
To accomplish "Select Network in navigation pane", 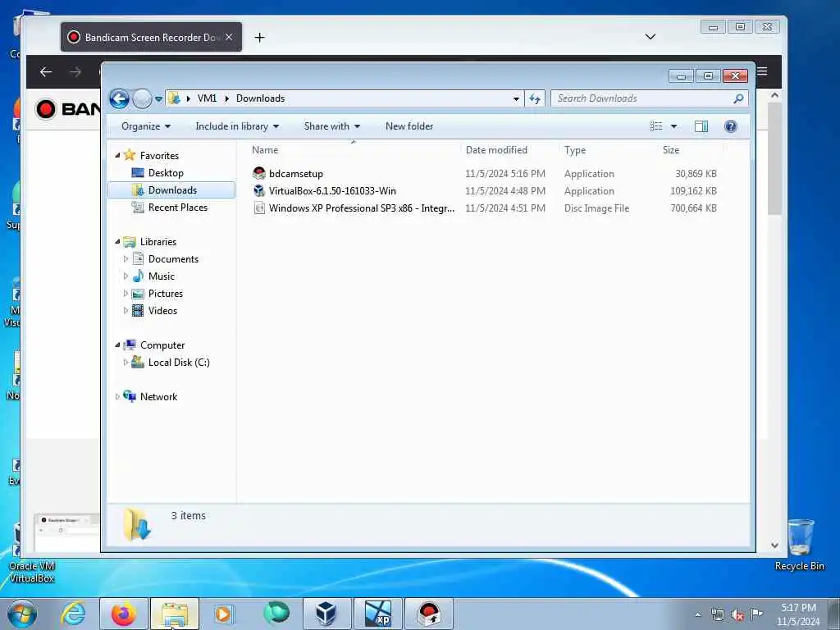I will coord(158,396).
